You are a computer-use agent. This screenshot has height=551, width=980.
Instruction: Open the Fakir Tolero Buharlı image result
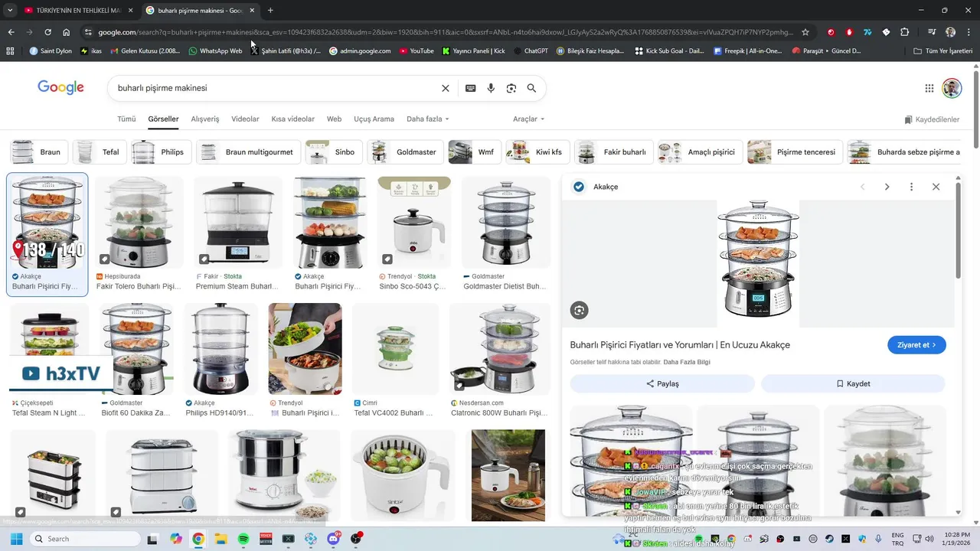[139, 223]
